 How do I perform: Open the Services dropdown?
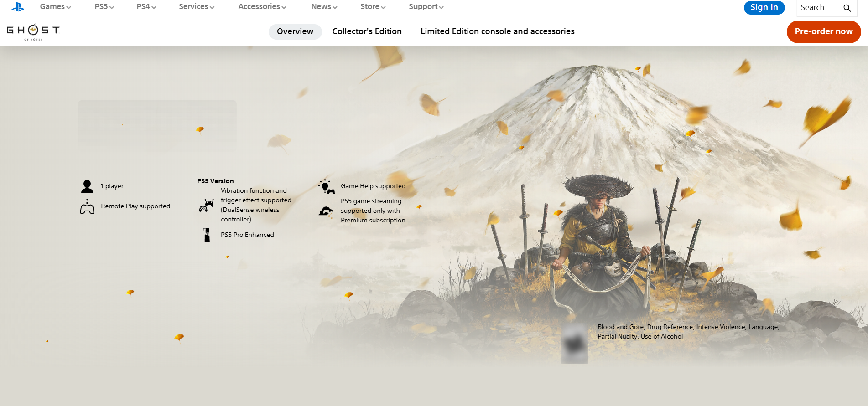pos(197,7)
